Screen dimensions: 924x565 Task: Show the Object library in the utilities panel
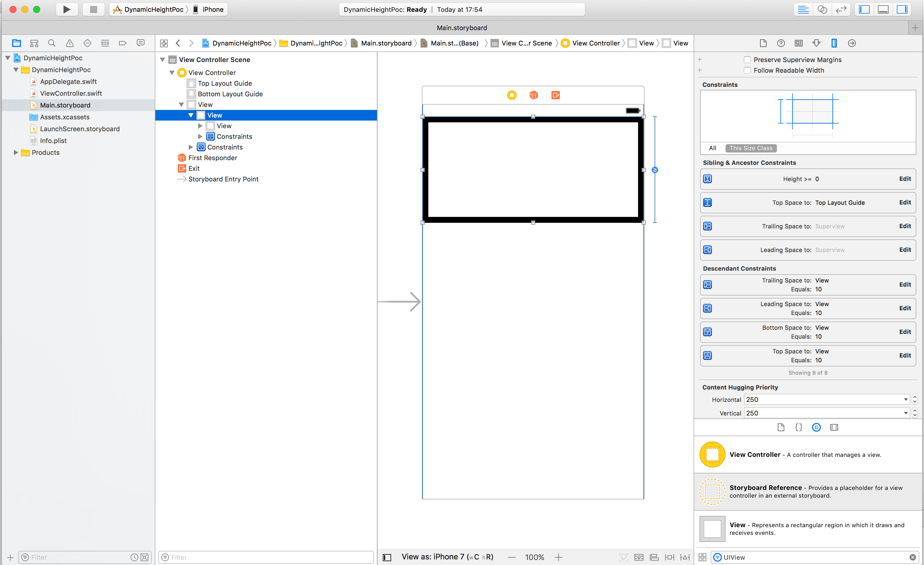point(816,427)
